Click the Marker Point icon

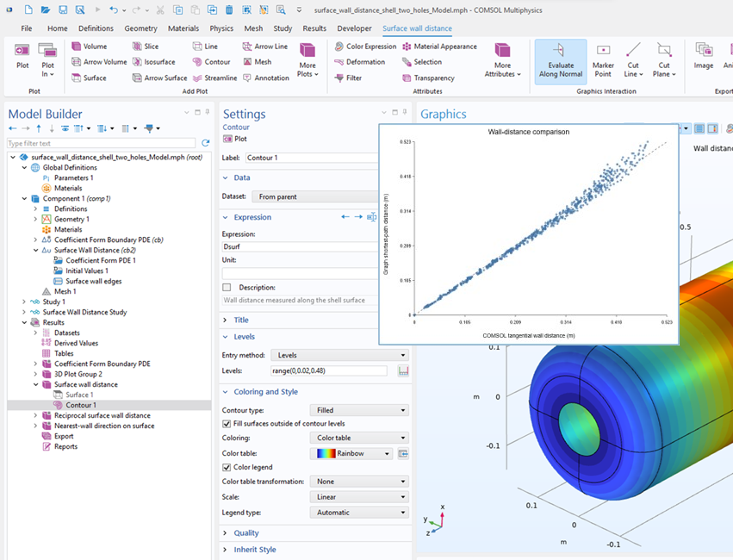click(x=603, y=51)
